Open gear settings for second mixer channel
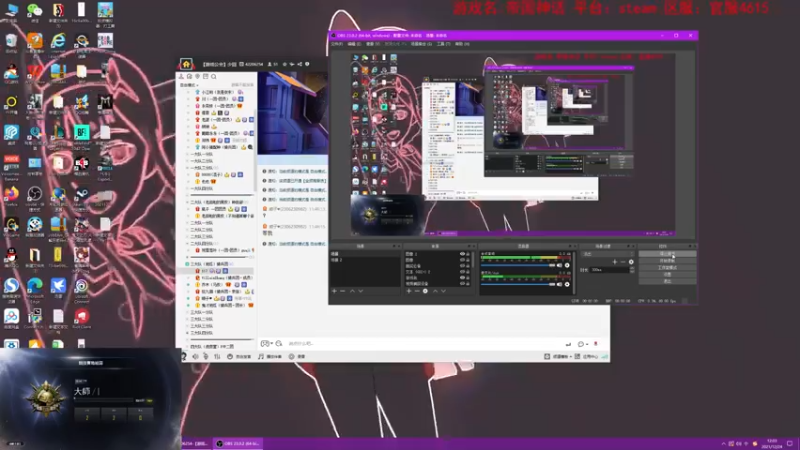Viewport: 800px width, 450px height. 567,284
